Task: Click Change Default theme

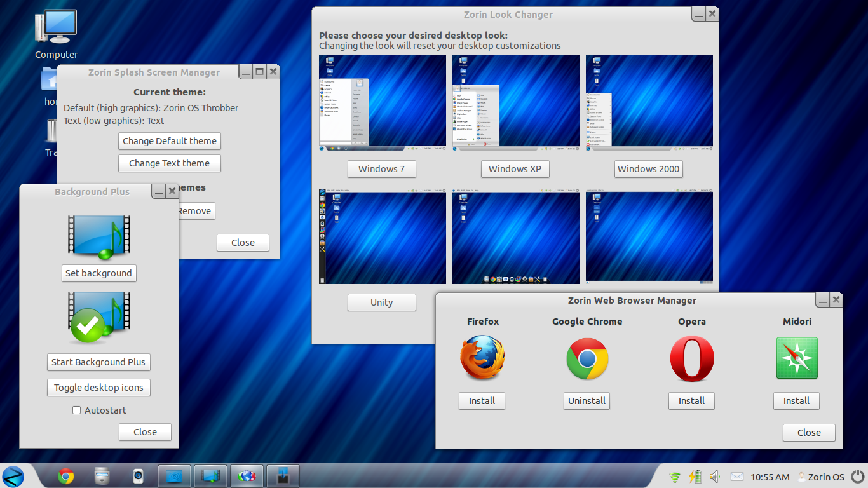Action: pos(169,141)
